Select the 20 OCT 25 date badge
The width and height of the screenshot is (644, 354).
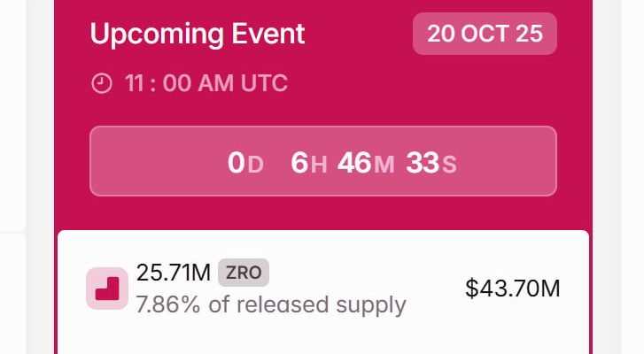point(485,34)
